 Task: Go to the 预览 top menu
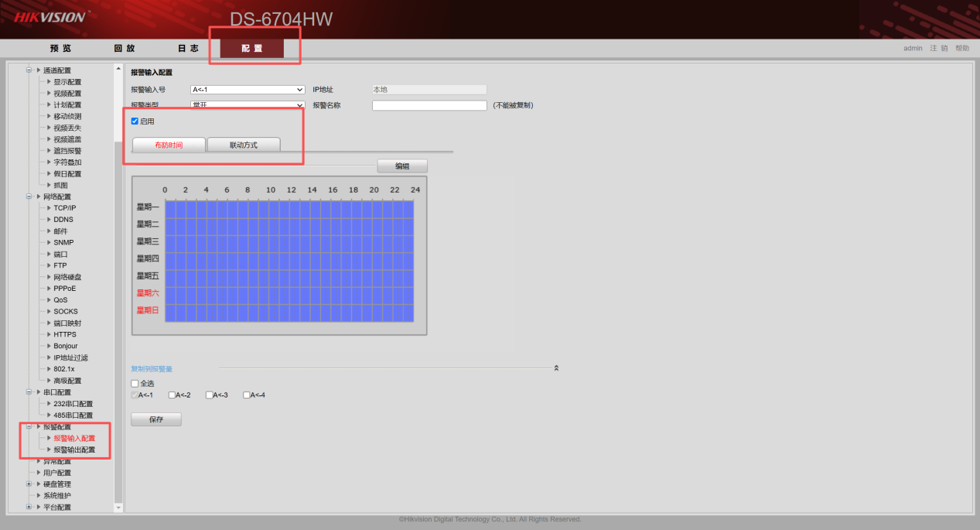[x=60, y=49]
